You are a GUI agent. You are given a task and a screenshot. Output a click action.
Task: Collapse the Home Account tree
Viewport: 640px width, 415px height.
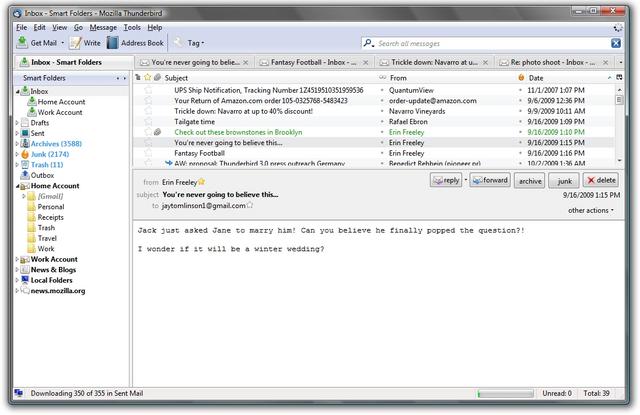coord(18,186)
